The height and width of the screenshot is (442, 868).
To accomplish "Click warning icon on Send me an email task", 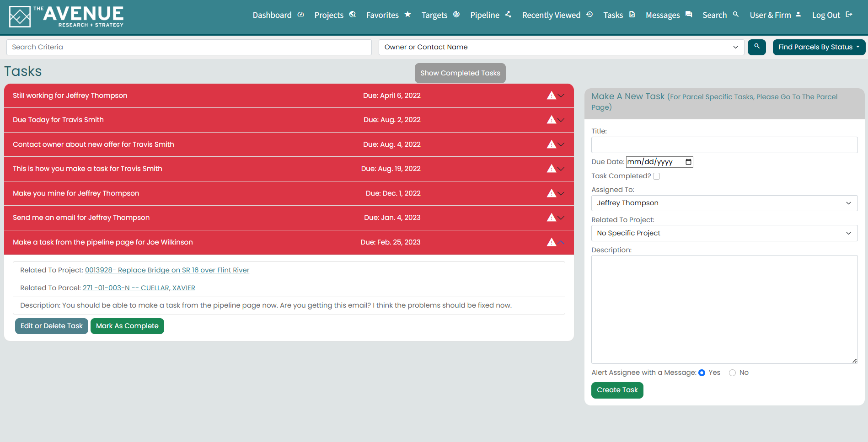I will pos(552,218).
